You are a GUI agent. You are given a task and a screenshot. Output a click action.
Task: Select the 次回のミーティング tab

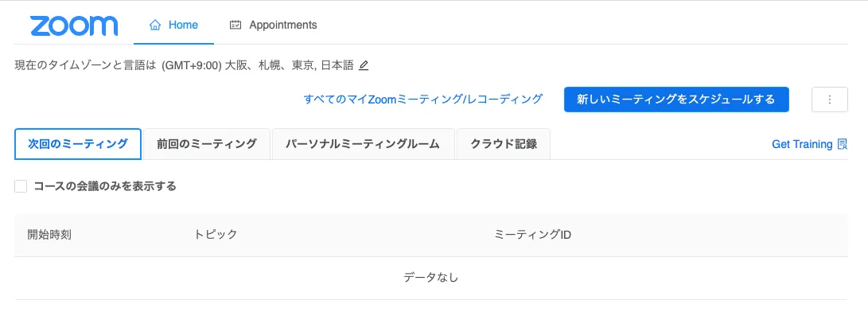point(77,144)
